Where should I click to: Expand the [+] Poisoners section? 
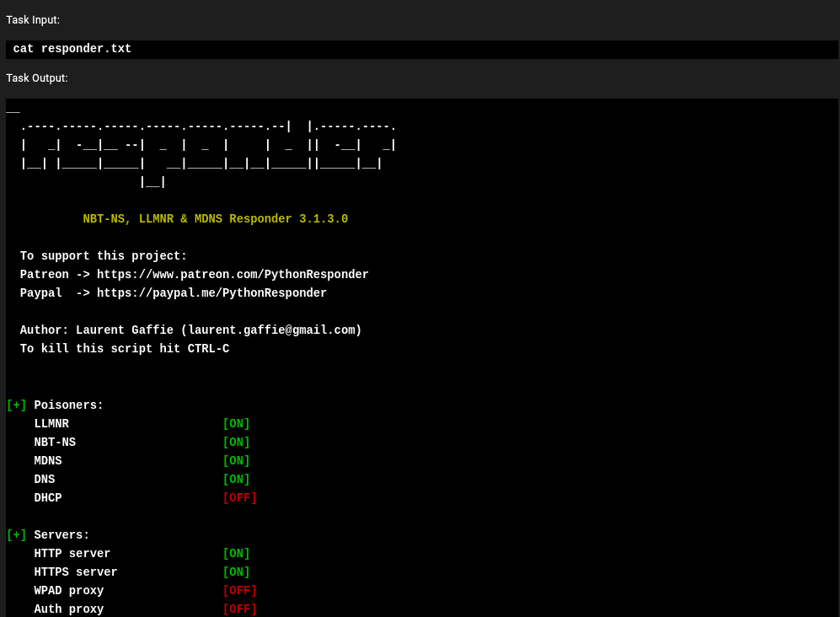16,405
